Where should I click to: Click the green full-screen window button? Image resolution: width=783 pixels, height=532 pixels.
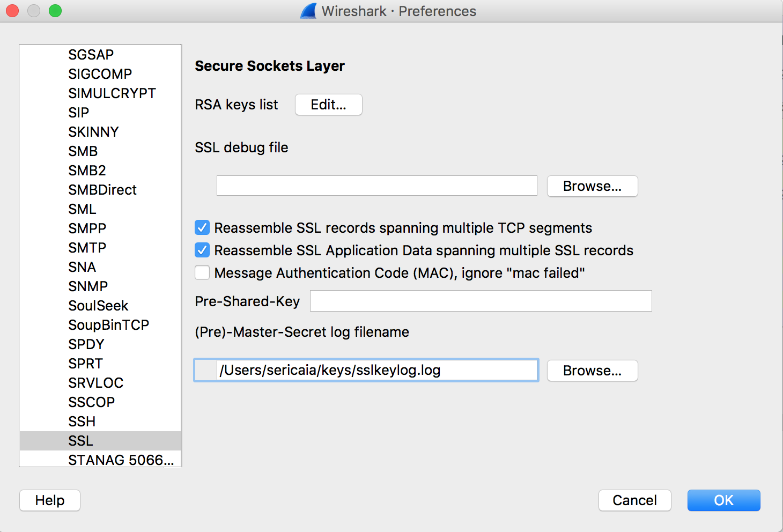click(55, 11)
